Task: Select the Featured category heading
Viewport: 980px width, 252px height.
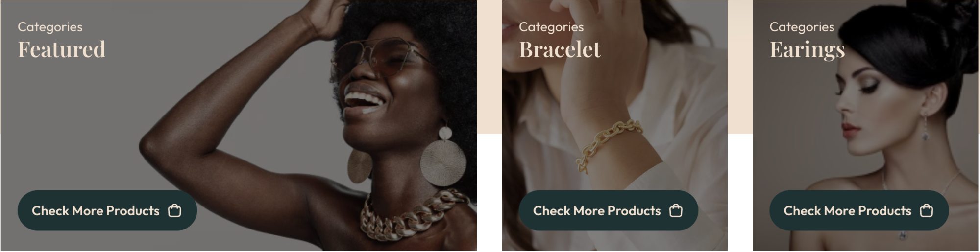Action: (x=62, y=49)
